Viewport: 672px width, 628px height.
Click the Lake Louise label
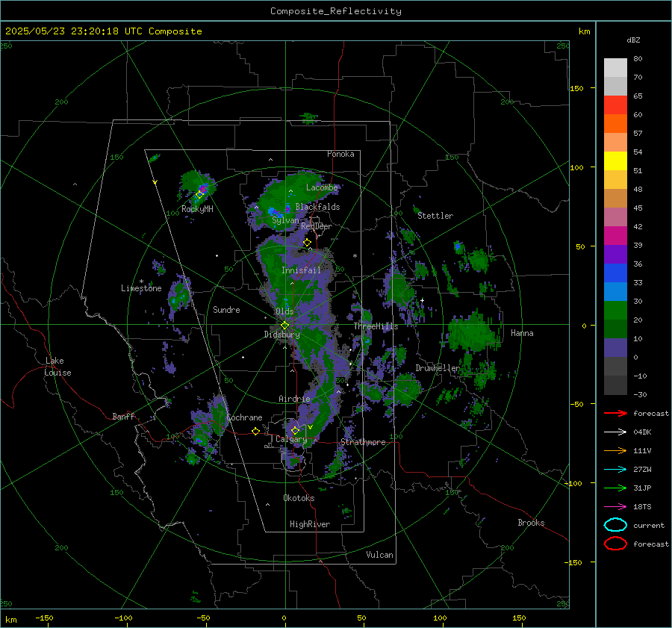[x=57, y=367]
